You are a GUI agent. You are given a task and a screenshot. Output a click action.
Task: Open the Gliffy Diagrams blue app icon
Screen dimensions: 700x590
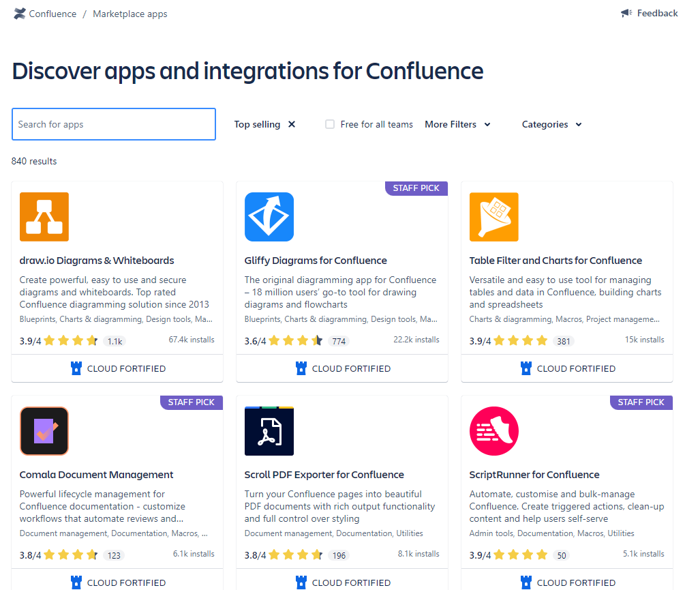click(x=269, y=217)
